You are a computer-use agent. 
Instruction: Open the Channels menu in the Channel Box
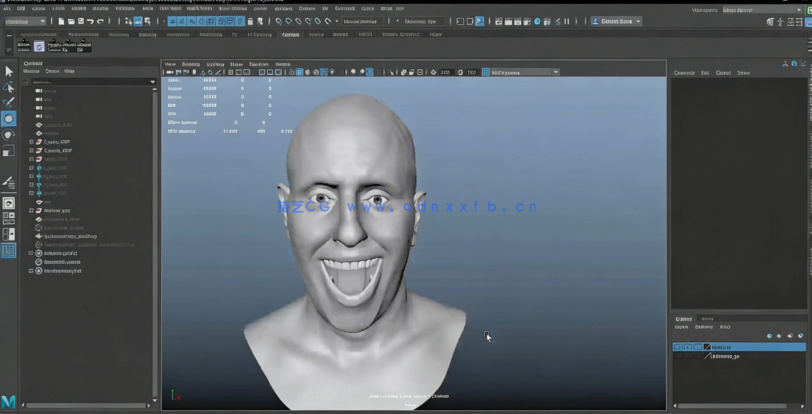[684, 73]
